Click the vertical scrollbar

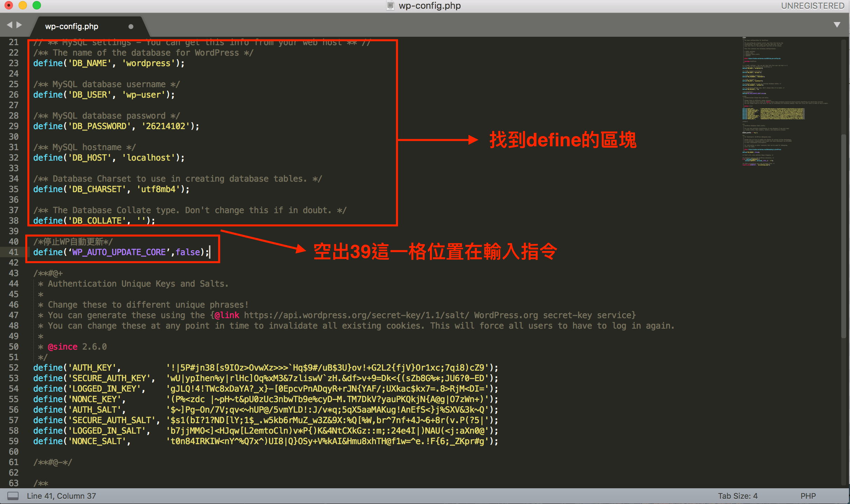coord(844,236)
